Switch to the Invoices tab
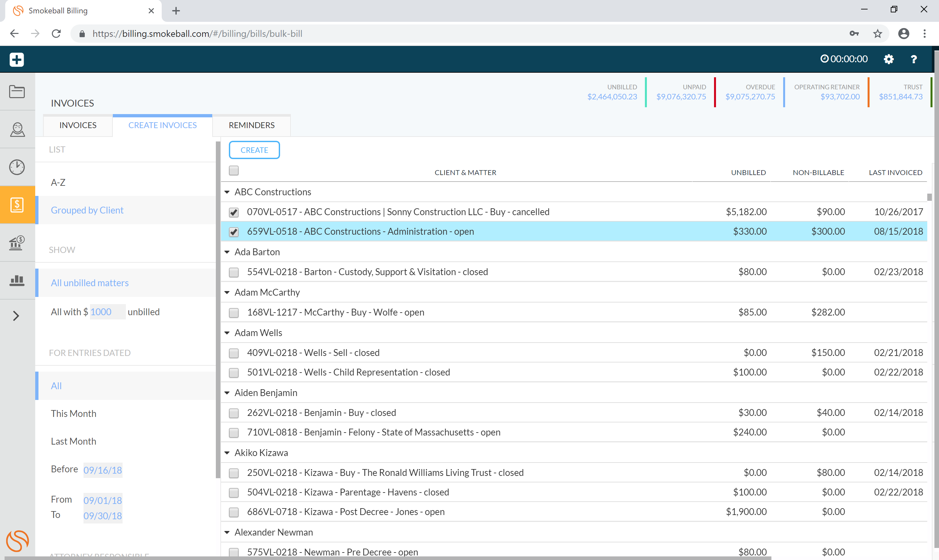939x560 pixels. pyautogui.click(x=78, y=125)
